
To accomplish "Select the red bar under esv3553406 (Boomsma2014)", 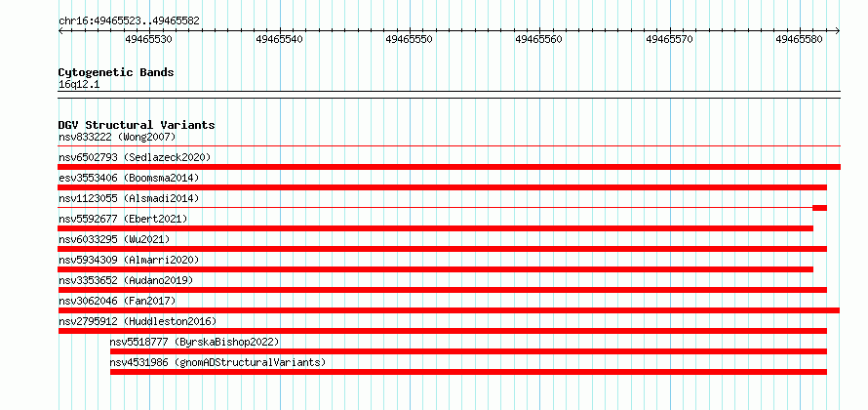I will click(443, 187).
